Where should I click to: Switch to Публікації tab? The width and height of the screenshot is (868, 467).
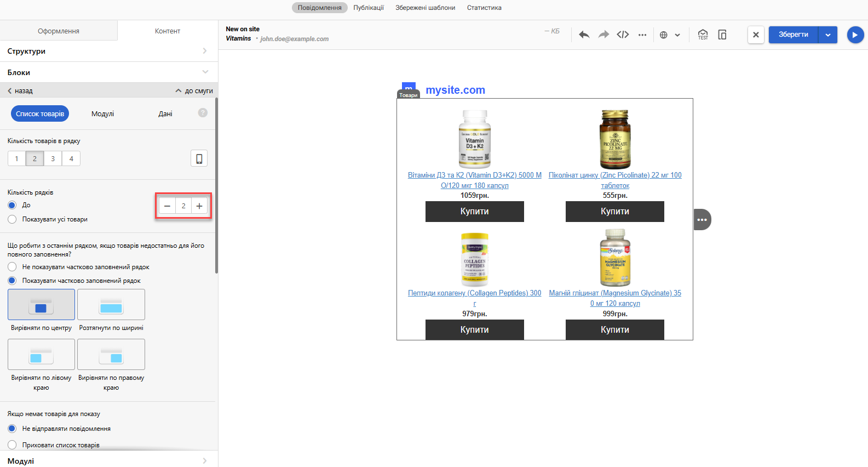369,8
